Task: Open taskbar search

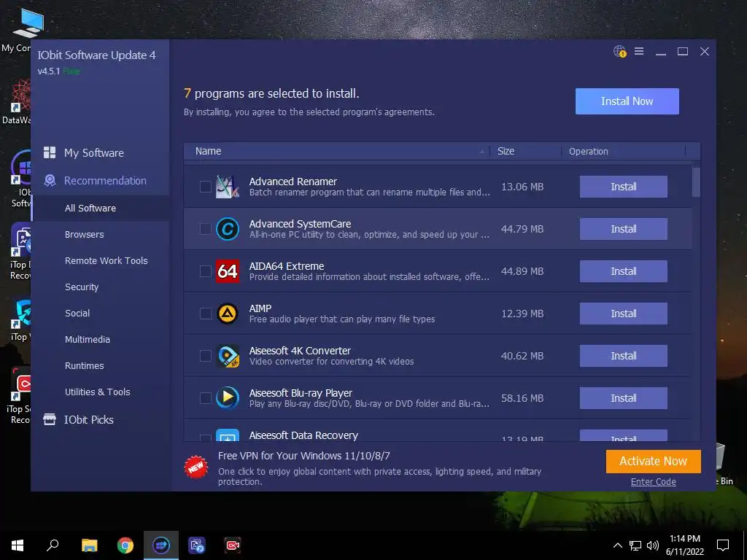Action: pyautogui.click(x=53, y=545)
